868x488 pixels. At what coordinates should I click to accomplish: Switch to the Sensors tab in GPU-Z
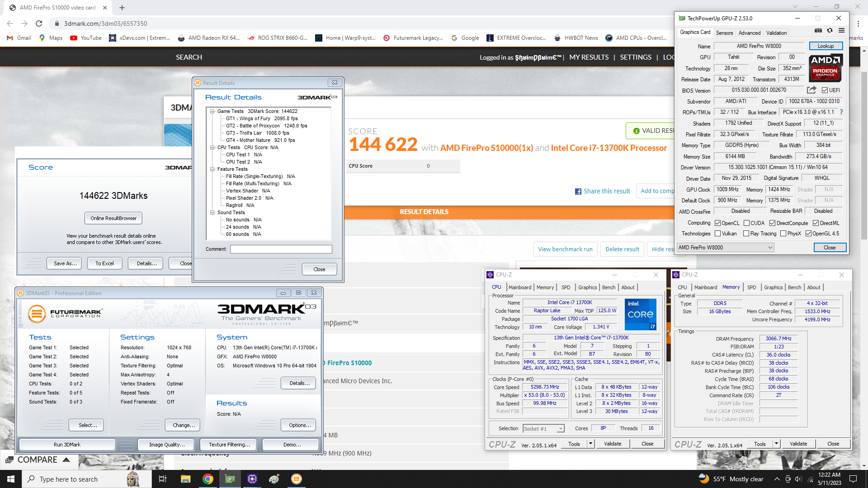click(x=724, y=33)
